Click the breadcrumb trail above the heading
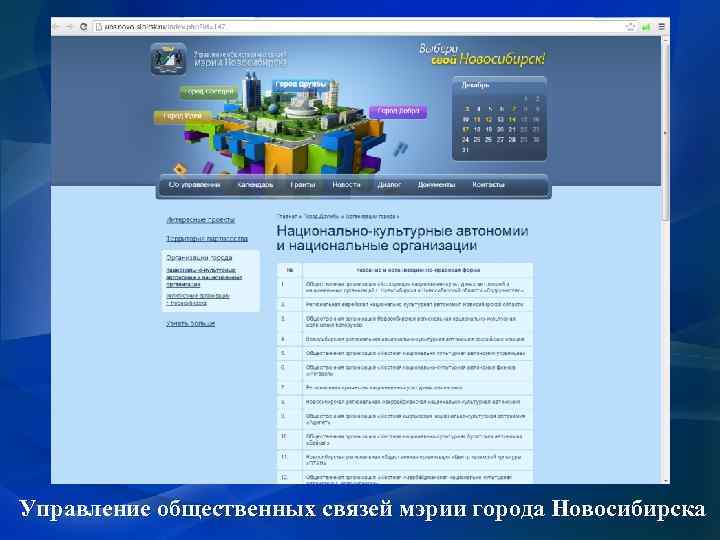Screen dimensions: 720x540 (338, 216)
